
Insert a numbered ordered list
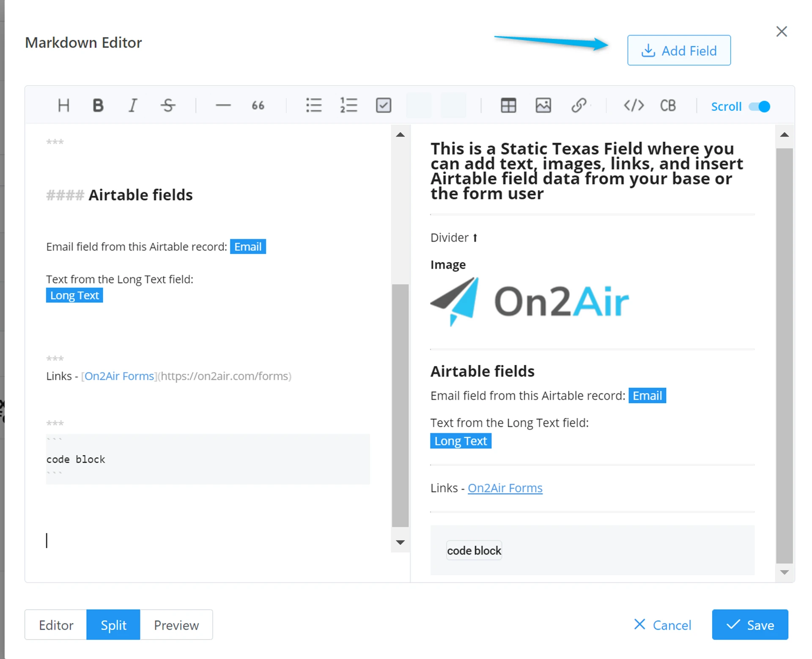[348, 105]
